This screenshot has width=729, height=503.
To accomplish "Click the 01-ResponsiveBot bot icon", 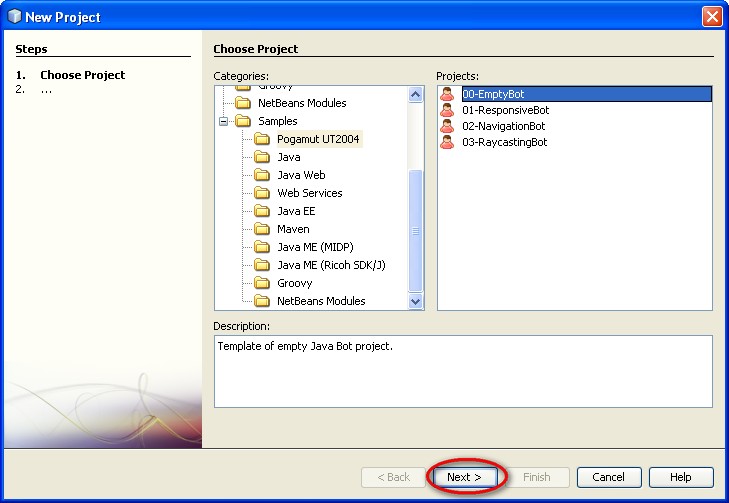I will pos(447,110).
